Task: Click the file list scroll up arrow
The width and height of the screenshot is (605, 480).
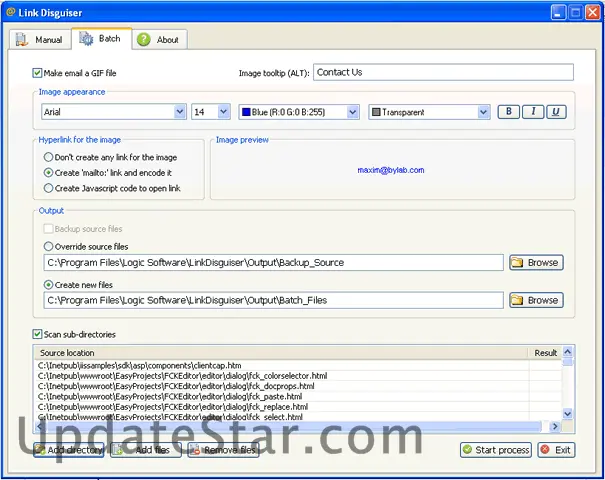Action: click(568, 352)
